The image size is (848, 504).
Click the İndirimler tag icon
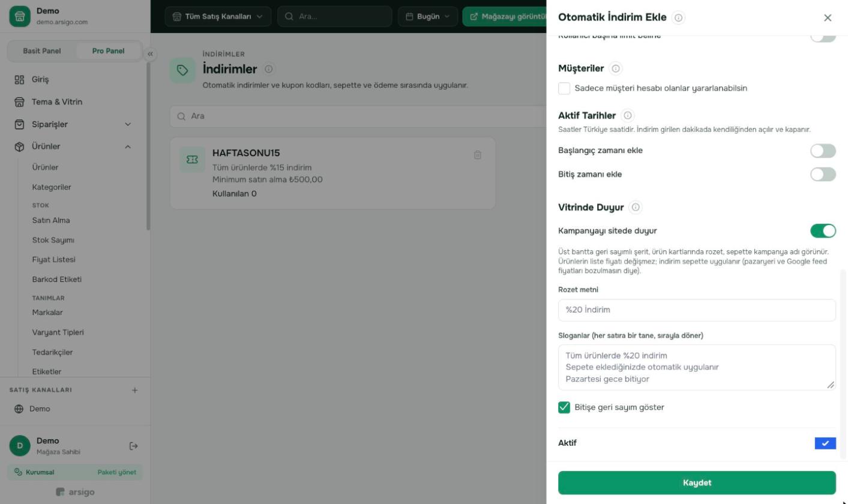(182, 70)
